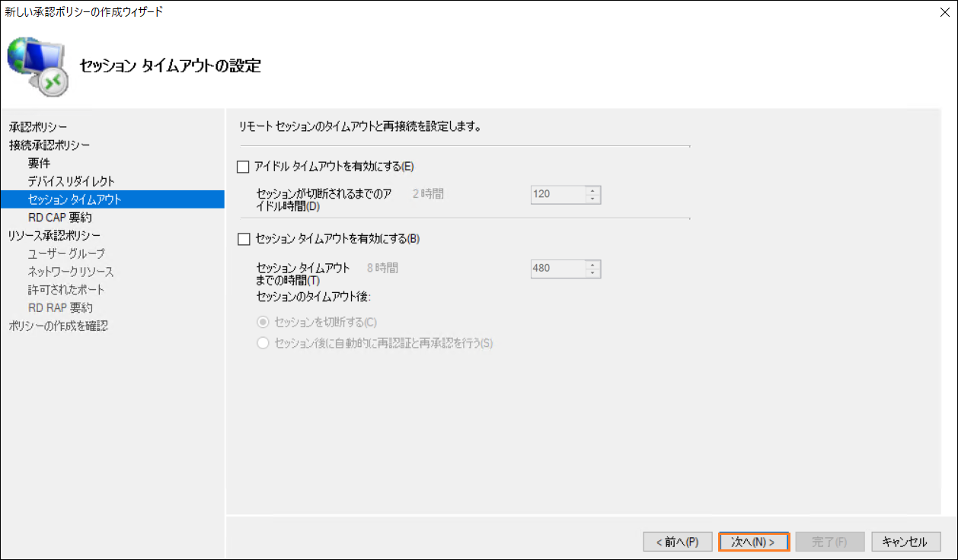The image size is (958, 560).
Task: Decrease idle time with down spinner arrow
Action: (x=593, y=199)
